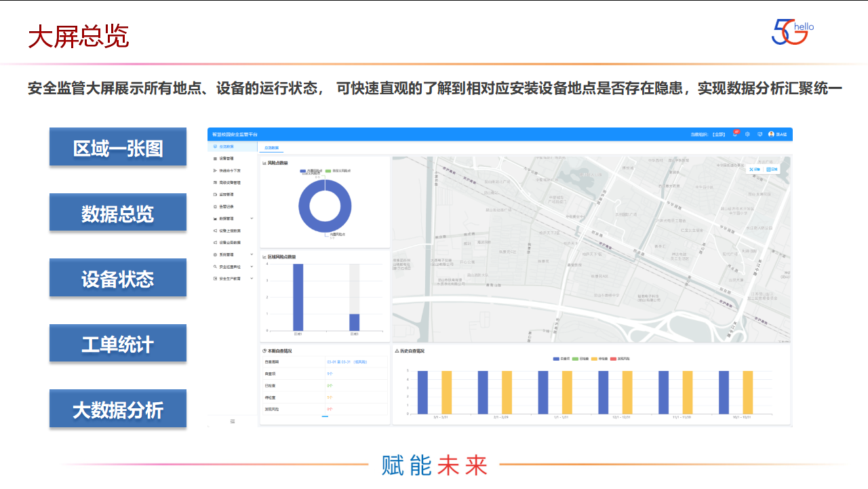Expand the 数据管理 sidebar submenu

[252, 218]
